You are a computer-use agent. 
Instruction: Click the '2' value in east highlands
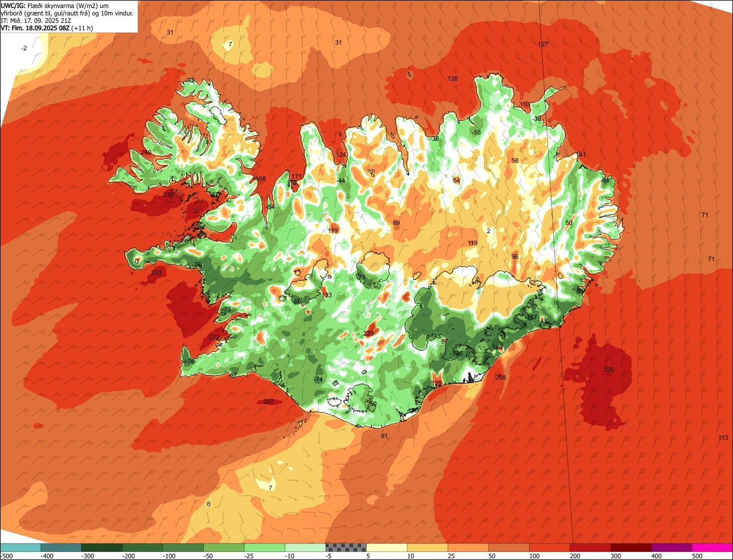click(x=488, y=231)
